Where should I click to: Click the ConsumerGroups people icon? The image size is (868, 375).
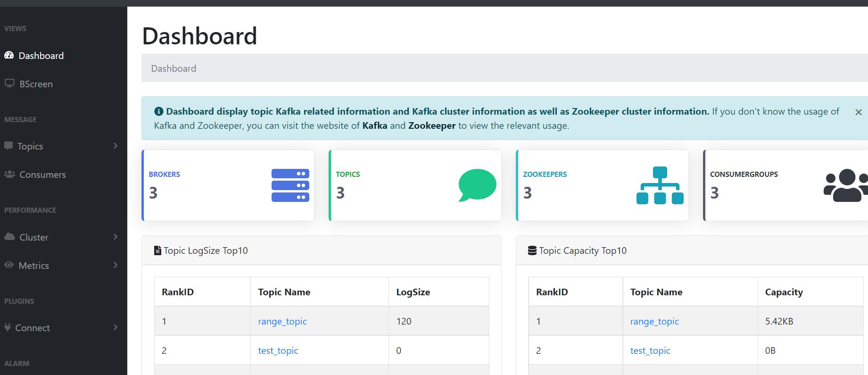(x=846, y=185)
